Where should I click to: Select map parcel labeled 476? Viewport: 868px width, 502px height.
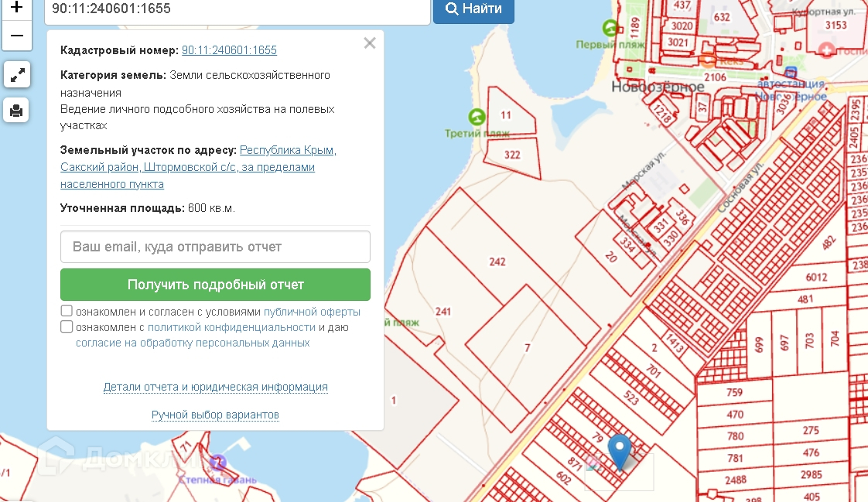[811, 452]
